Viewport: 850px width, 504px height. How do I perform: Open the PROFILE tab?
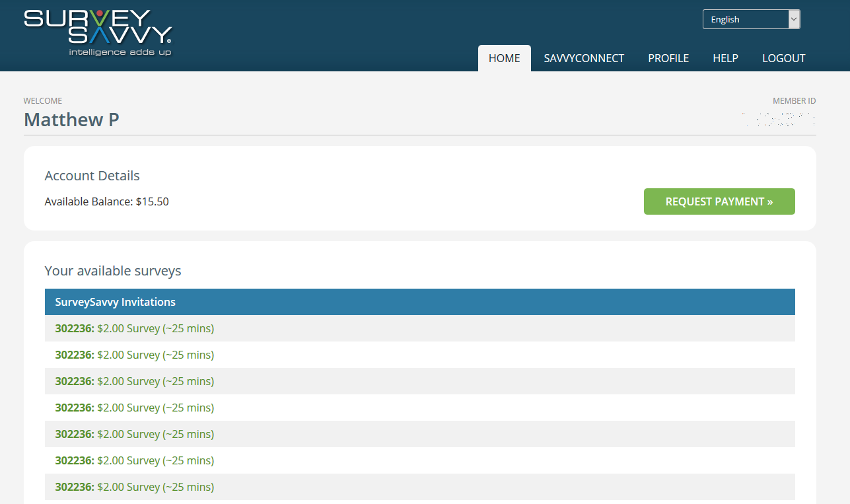668,58
